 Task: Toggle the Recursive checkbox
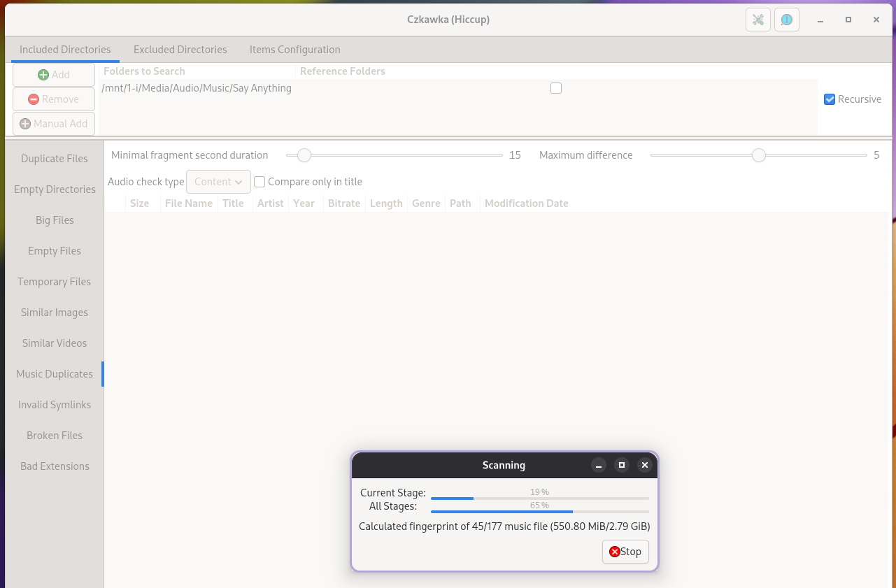point(830,99)
